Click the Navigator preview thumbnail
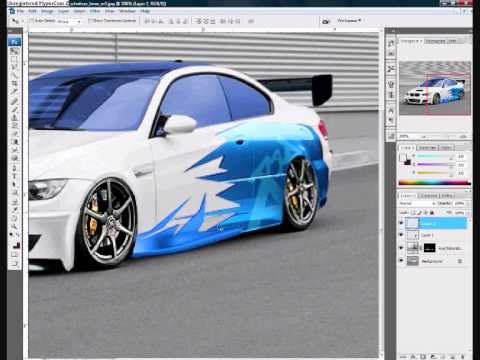The width and height of the screenshot is (480, 360). (x=435, y=88)
